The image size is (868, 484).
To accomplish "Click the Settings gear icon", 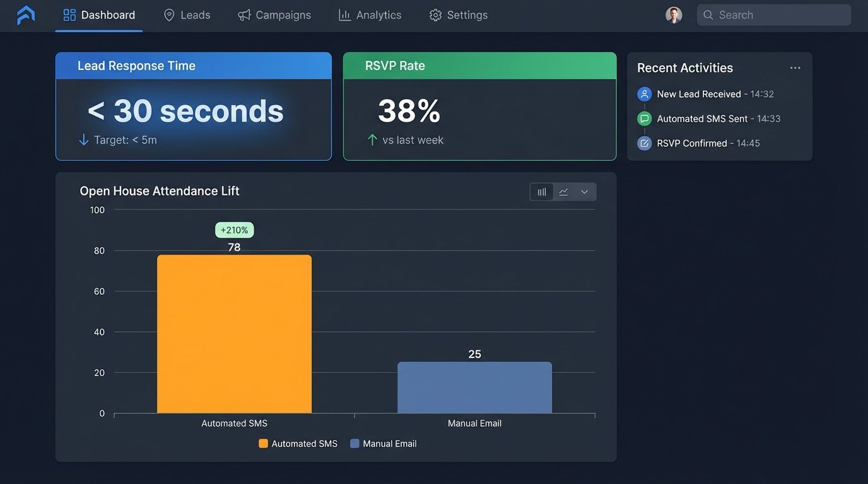I will 435,14.
